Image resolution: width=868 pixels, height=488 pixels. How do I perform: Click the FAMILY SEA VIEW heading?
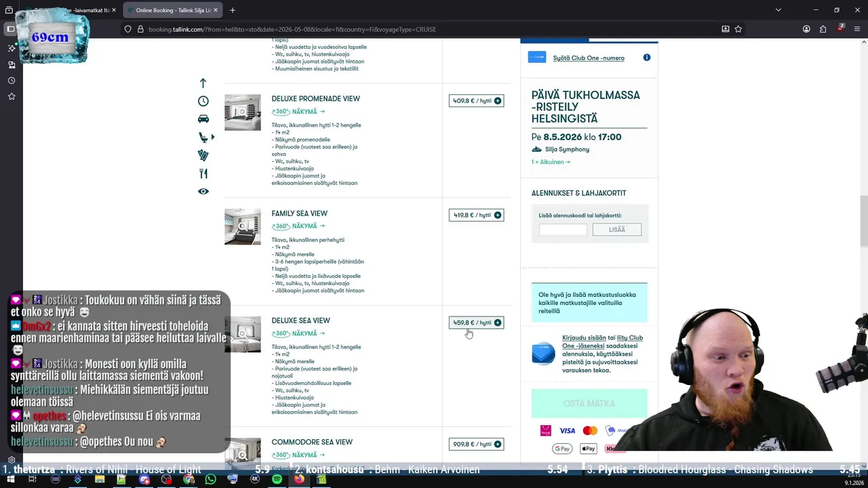299,213
